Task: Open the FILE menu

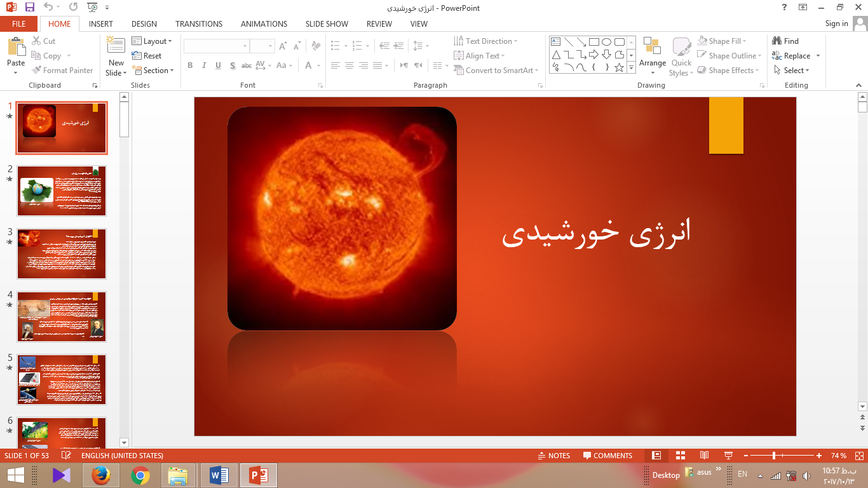Action: coord(19,24)
